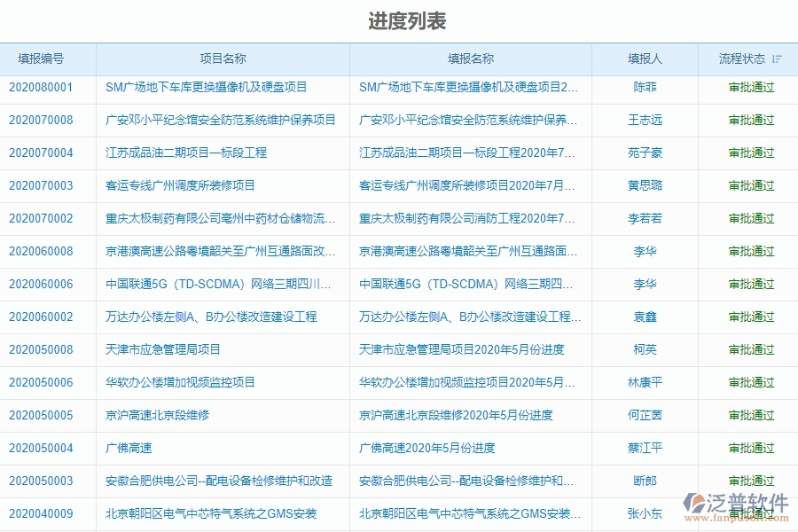Click the sort icon next to 流程状态 header
This screenshot has height=532, width=798.
776,59
